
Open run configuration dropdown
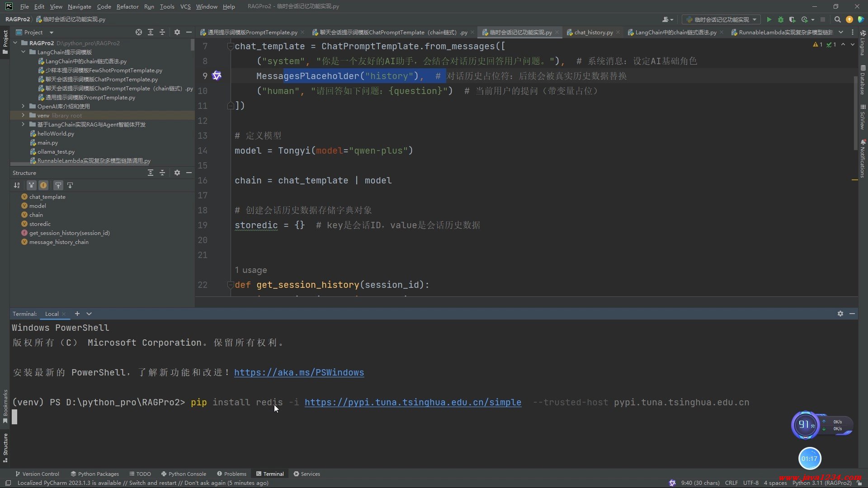[x=722, y=19]
